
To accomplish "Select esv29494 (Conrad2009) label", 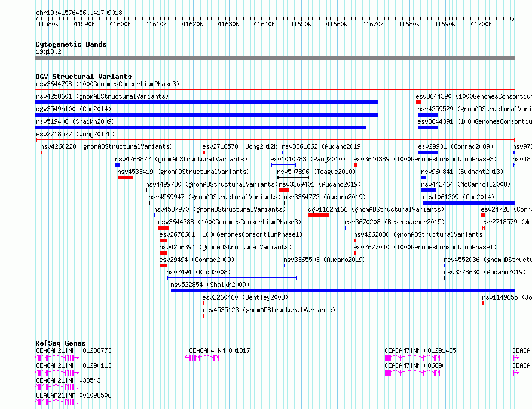I will coord(197,260).
